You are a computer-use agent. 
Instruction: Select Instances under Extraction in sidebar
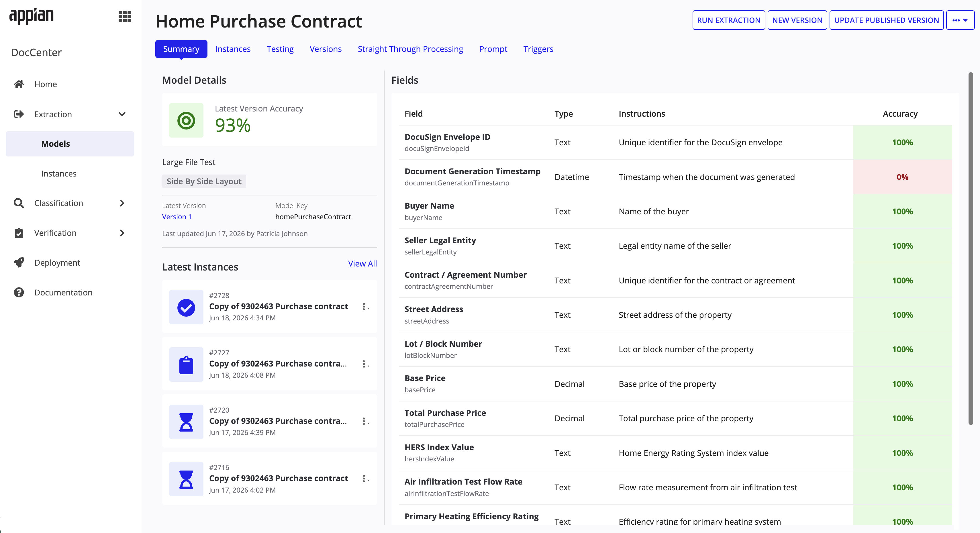pyautogui.click(x=58, y=173)
